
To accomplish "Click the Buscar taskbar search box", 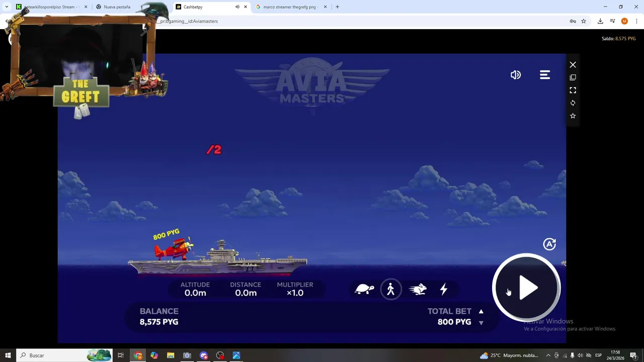I will (x=64, y=355).
